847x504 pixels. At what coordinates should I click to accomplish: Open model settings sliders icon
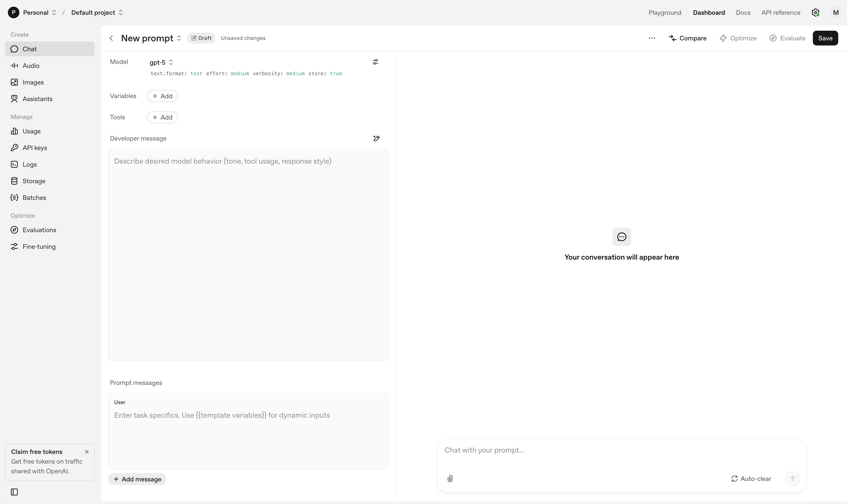pyautogui.click(x=375, y=62)
